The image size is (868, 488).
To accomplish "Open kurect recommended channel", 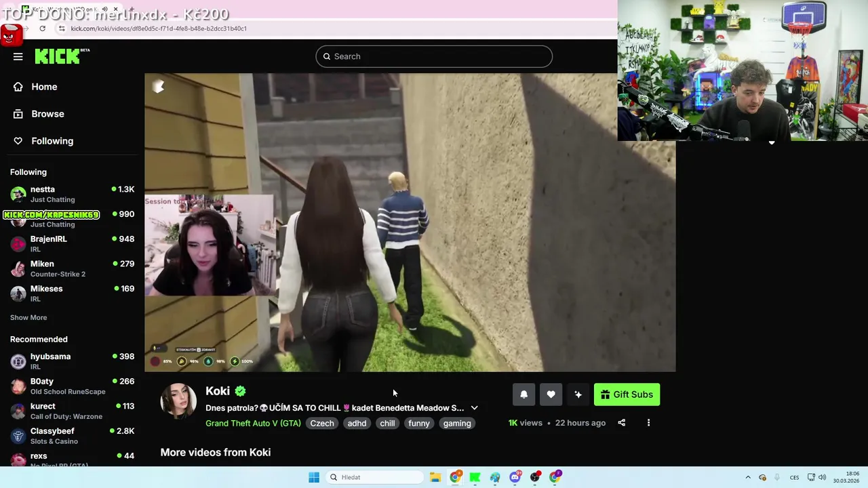I will pos(72,411).
